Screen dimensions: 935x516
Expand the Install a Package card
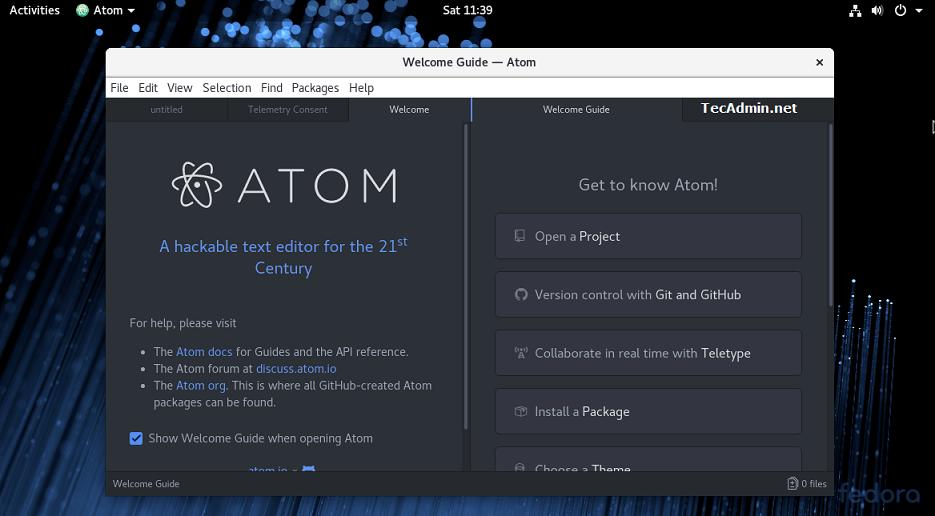tap(648, 412)
